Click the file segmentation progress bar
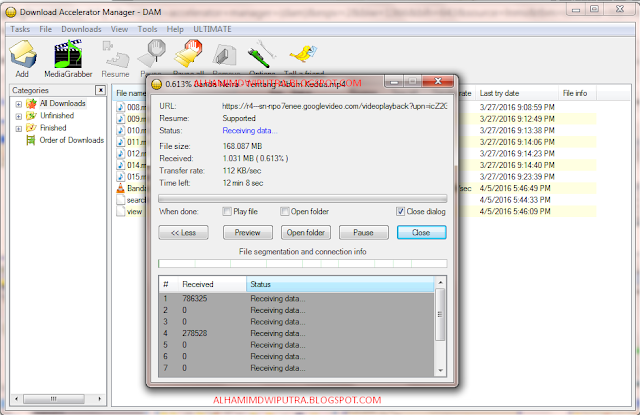This screenshot has width=640, height=415. 302,264
